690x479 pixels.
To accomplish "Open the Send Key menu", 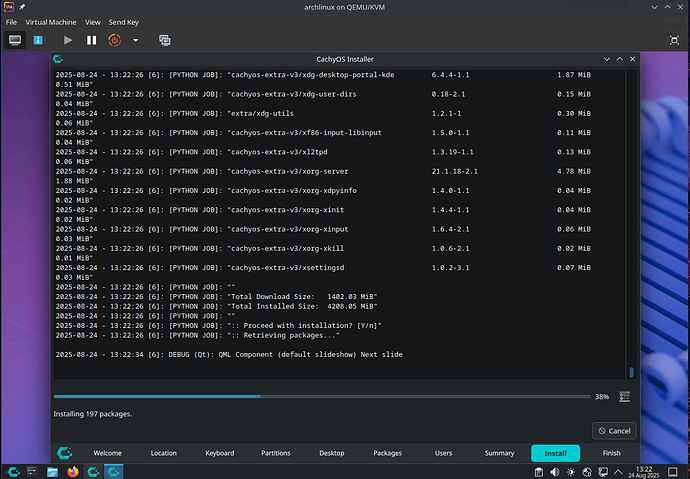I will (124, 22).
